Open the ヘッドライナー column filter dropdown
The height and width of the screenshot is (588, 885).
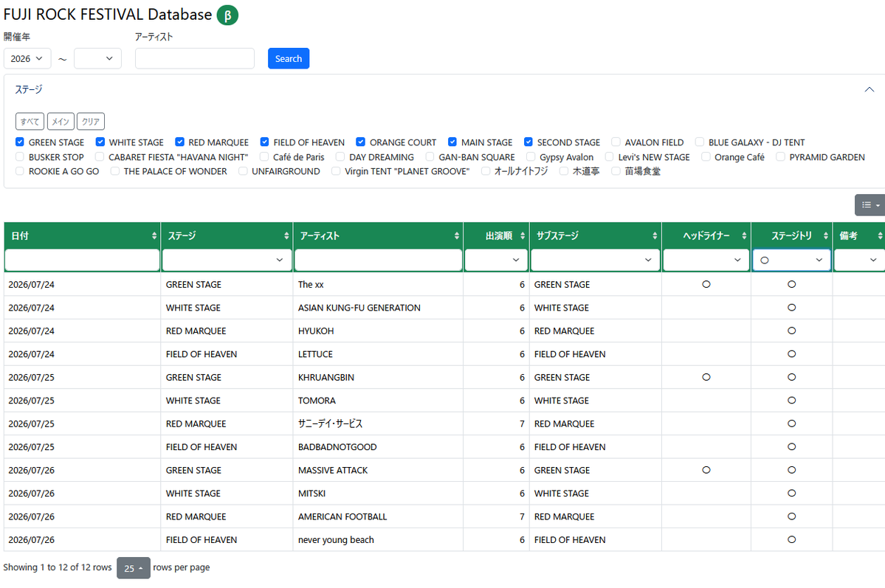click(706, 260)
